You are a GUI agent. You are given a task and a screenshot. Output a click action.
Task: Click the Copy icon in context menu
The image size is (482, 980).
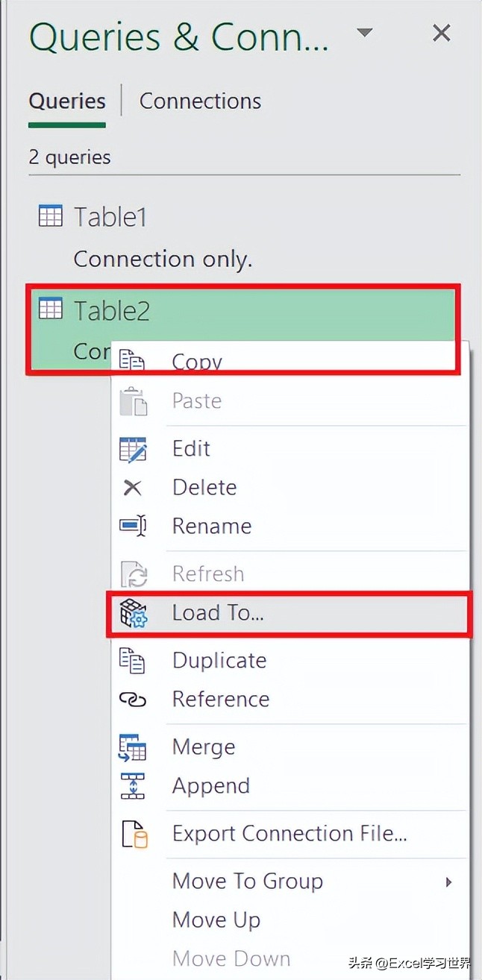point(133,359)
